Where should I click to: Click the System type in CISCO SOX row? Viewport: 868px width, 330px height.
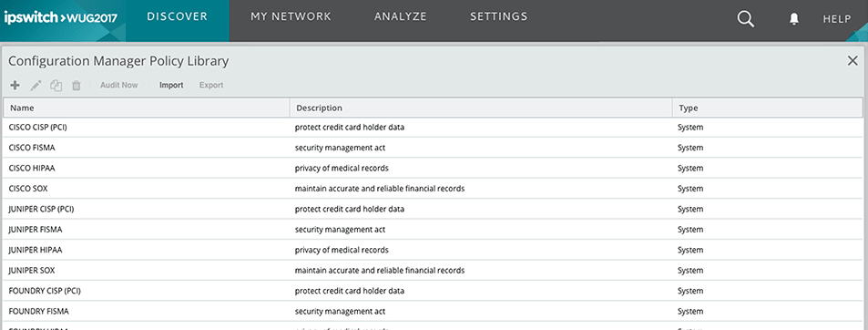pyautogui.click(x=690, y=189)
